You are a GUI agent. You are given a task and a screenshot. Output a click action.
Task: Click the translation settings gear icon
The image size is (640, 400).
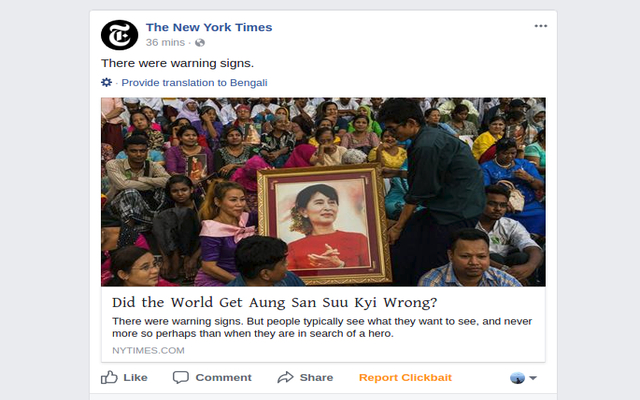click(x=107, y=82)
